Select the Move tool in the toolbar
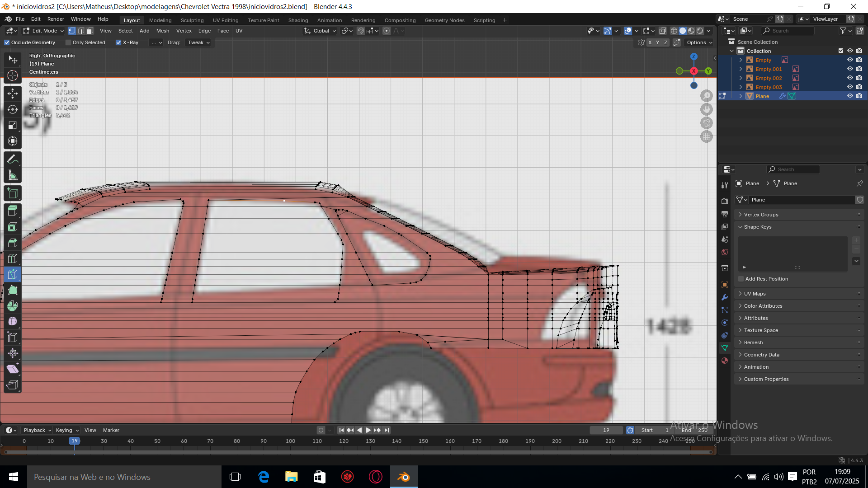 (13, 94)
